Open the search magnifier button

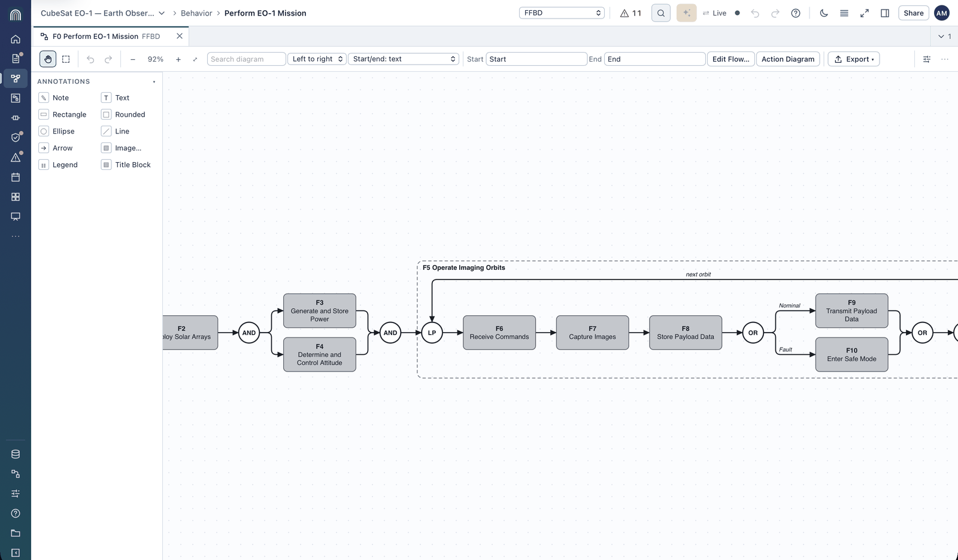click(661, 13)
